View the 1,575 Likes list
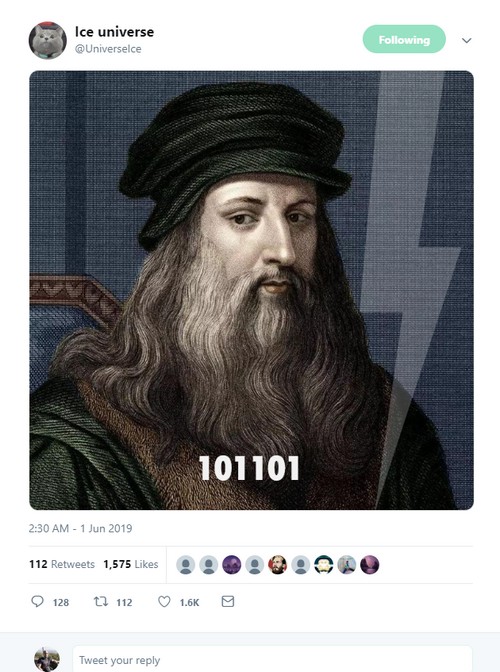 tap(131, 564)
